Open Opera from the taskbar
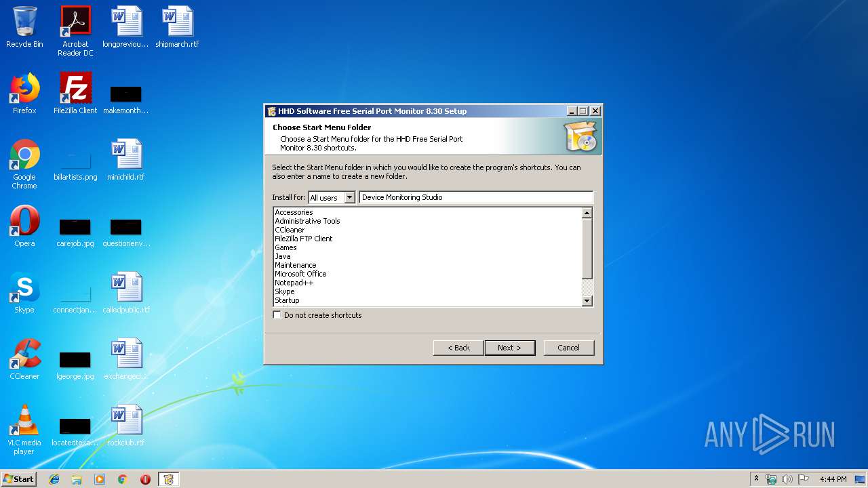The image size is (868, 488). click(145, 479)
